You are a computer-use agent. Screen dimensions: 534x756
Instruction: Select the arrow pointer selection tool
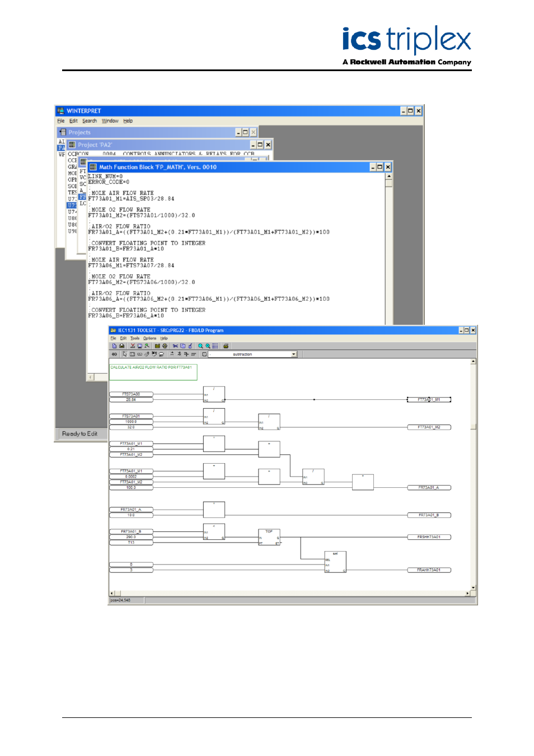click(x=125, y=354)
